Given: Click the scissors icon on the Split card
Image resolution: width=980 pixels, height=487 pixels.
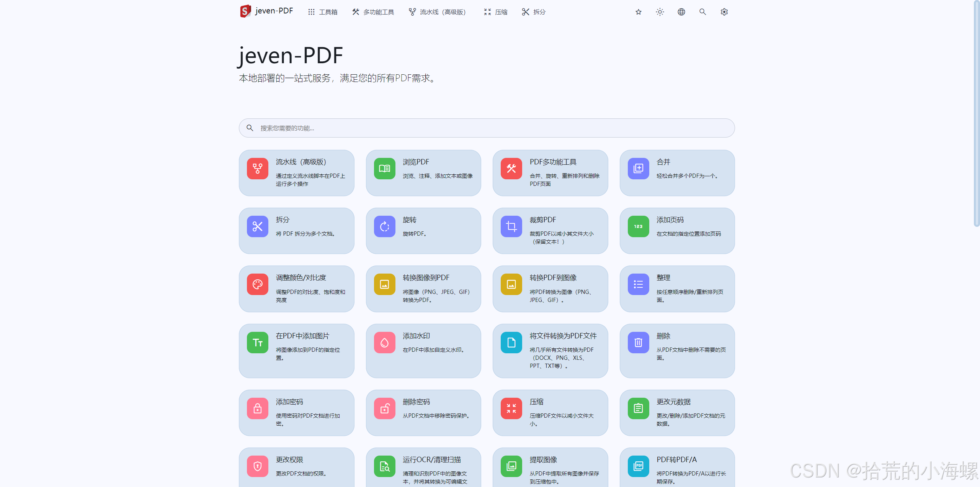Looking at the screenshot, I should coord(257,226).
